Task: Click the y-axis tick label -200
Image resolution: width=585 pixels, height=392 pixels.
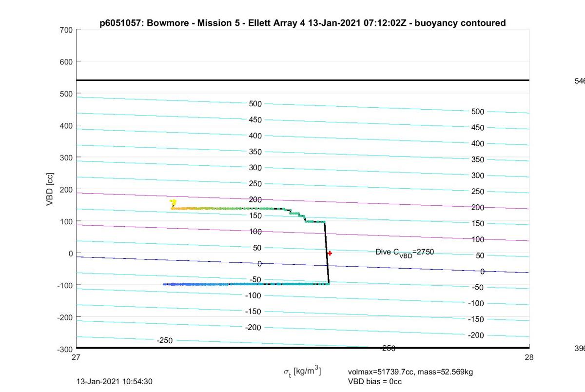Action: pos(65,317)
